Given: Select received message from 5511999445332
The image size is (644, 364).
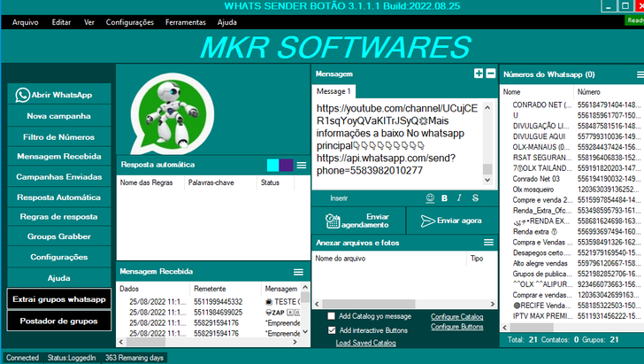Looking at the screenshot, I should pos(209,301).
